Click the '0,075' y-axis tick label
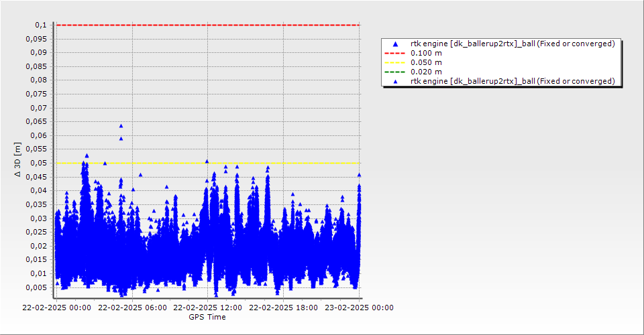Screen dimensions: 644x335 [x=36, y=94]
